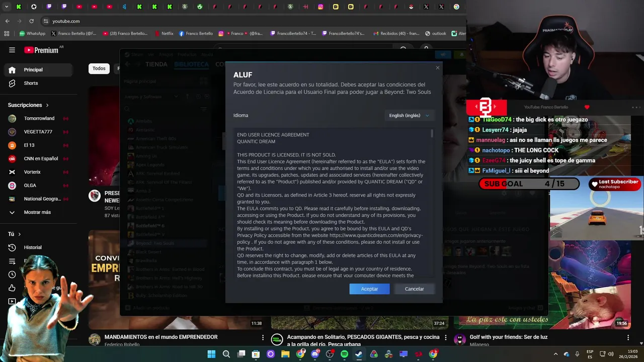Viewport: 644px width, 362px height.
Task: Reload the YouTube page
Action: coord(31,21)
